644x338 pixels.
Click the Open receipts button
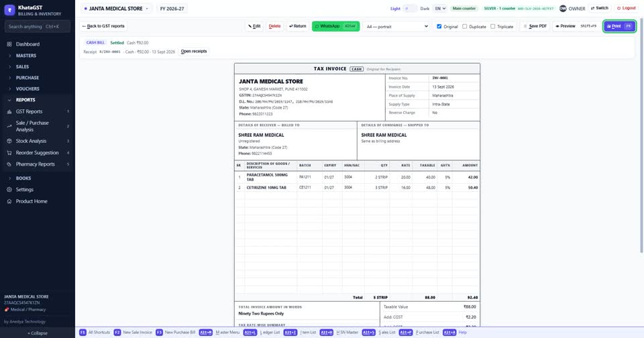[194, 52]
